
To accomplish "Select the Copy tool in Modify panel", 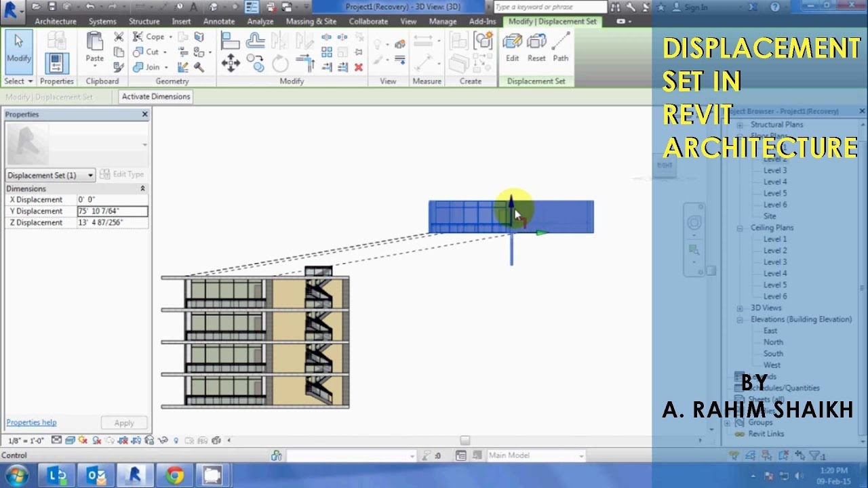I will tap(255, 62).
